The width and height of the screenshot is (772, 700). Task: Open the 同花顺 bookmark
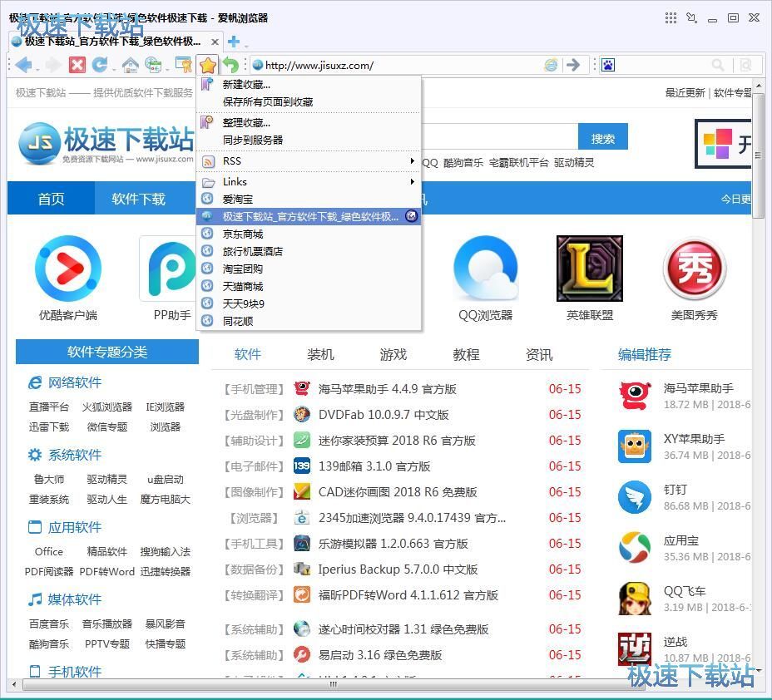coord(309,321)
